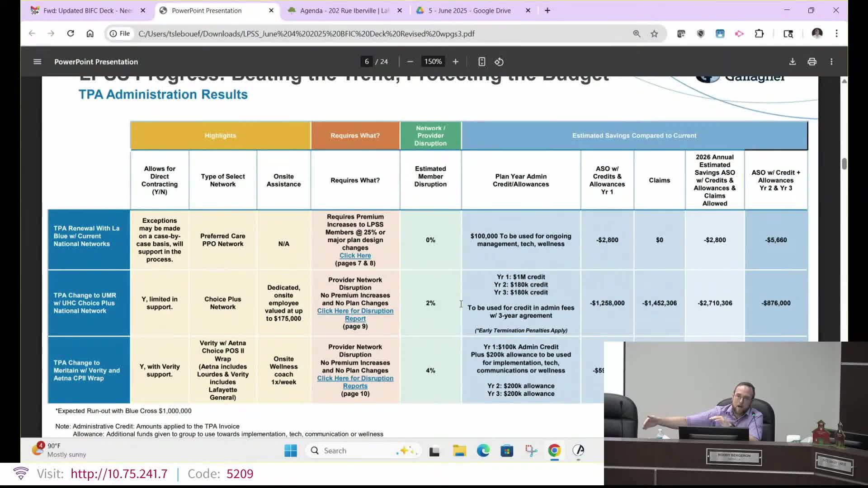Viewport: 868px width, 488px height.
Task: Zoom out the PDF with minus button
Action: point(410,62)
